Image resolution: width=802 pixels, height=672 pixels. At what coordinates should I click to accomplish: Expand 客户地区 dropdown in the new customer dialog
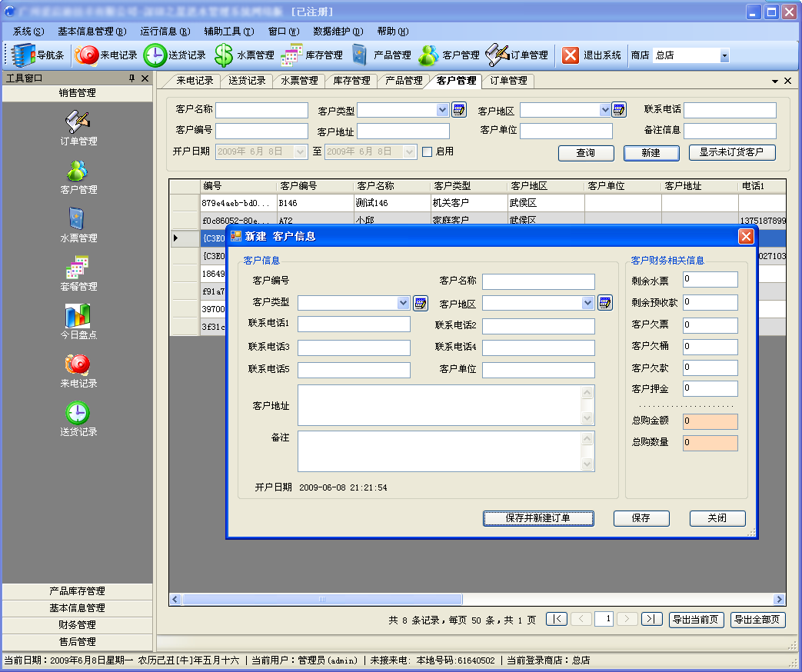click(587, 303)
